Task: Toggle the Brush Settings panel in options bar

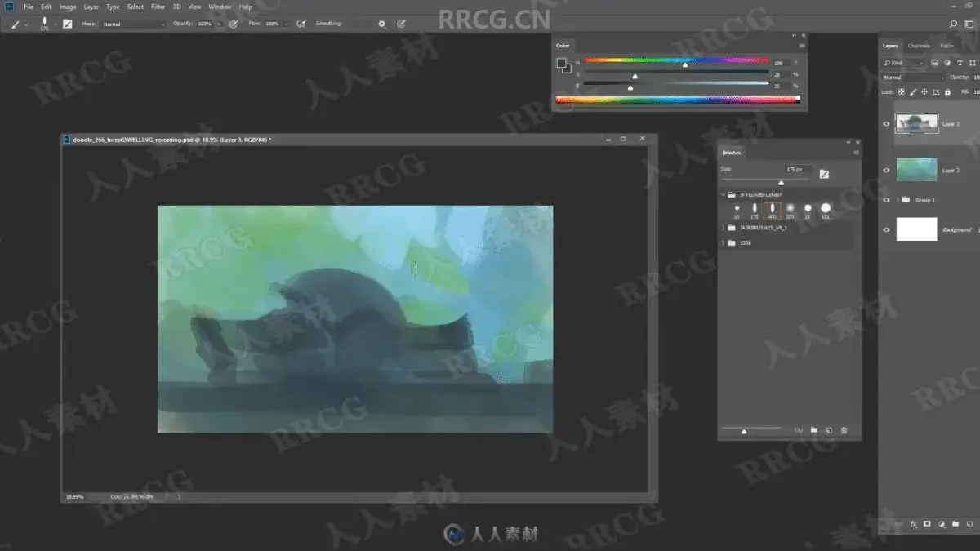Action: point(68,24)
